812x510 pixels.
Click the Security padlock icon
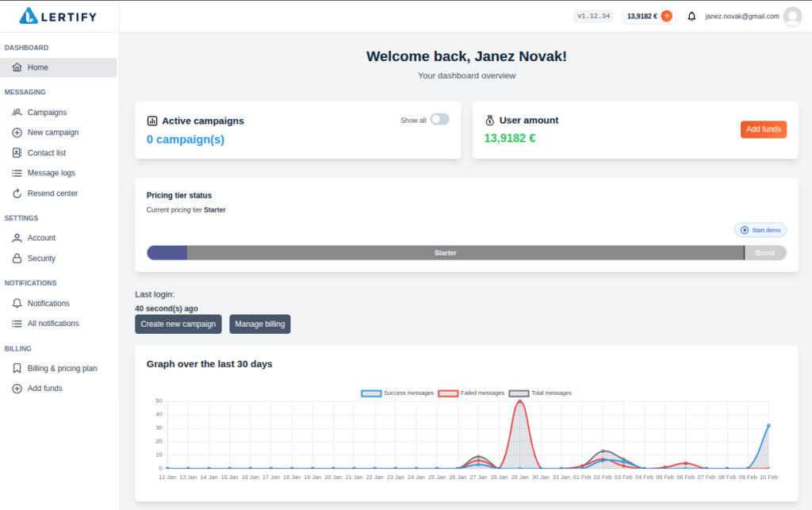click(17, 259)
